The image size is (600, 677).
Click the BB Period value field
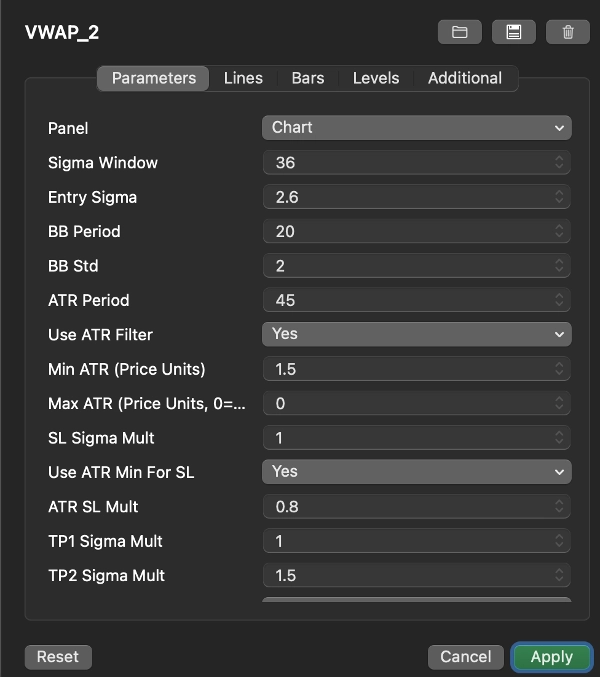[417, 231]
